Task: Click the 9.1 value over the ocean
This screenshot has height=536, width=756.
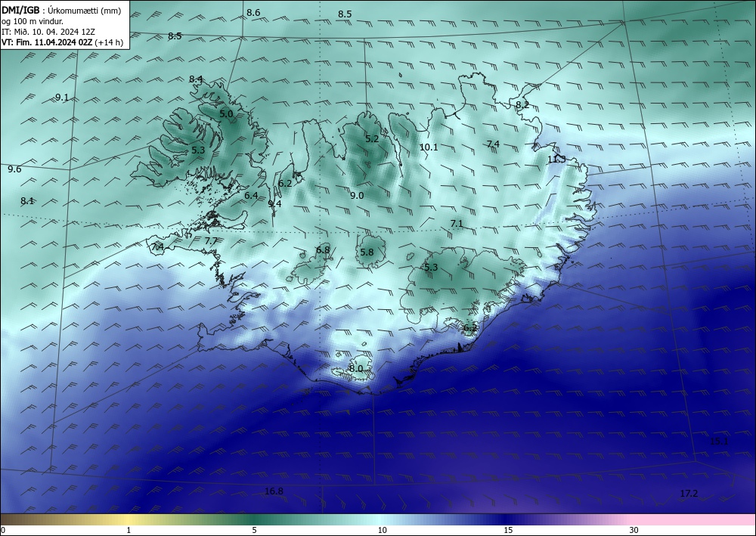Action: point(62,98)
